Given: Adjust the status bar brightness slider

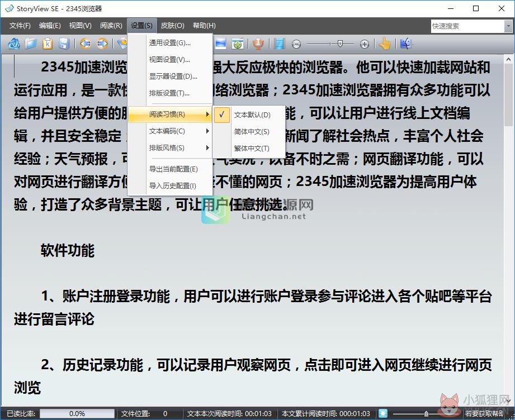Looking at the screenshot, I should 426,413.
